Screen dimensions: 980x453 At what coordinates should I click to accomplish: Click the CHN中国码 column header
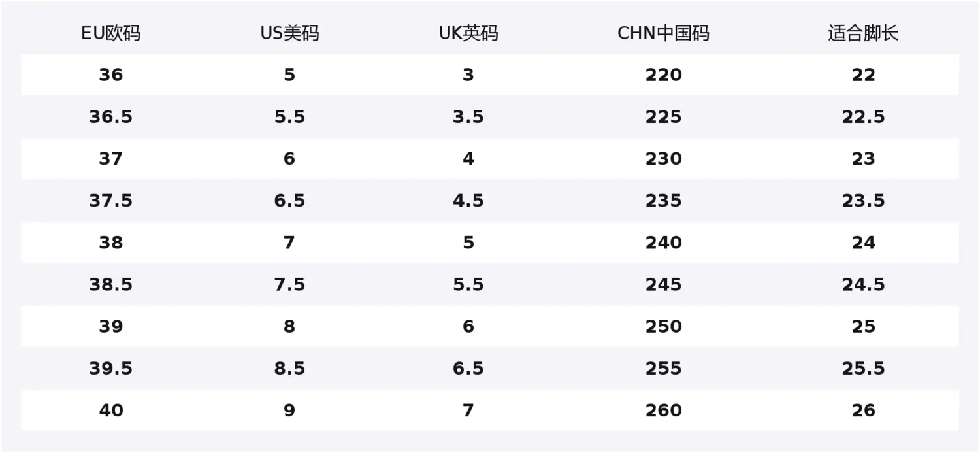click(663, 33)
